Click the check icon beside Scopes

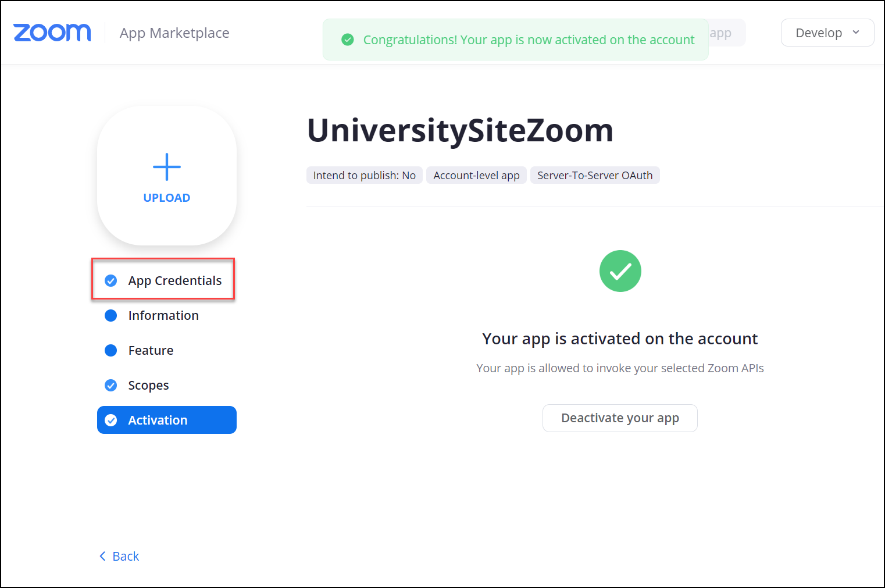(x=110, y=386)
